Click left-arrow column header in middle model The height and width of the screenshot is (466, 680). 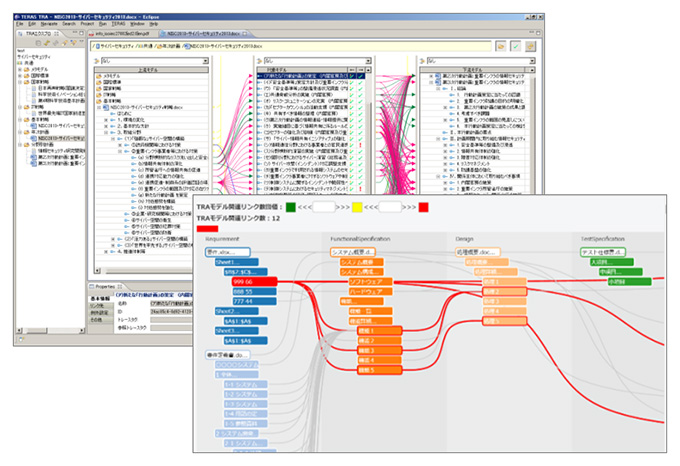(x=352, y=70)
